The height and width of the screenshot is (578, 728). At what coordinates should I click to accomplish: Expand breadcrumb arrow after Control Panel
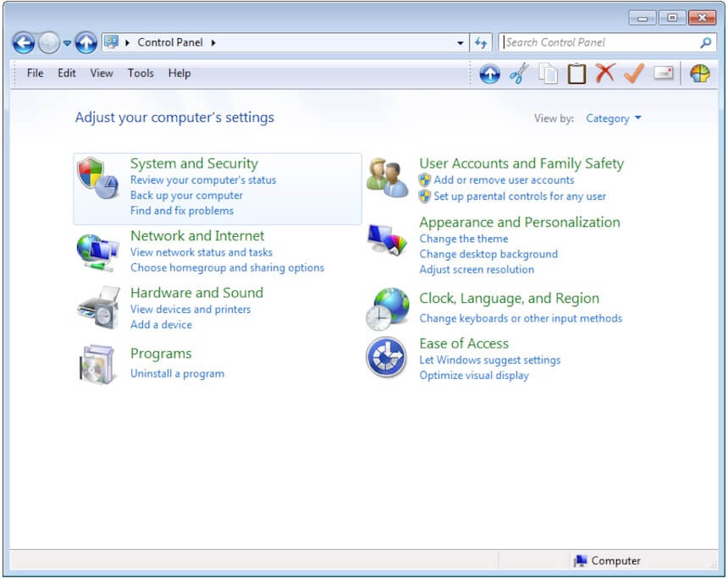(213, 42)
